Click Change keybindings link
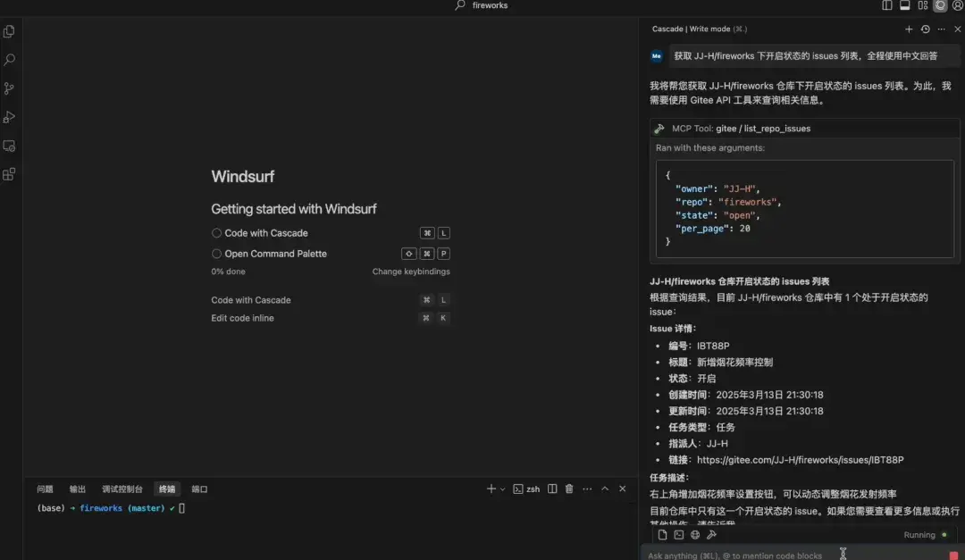The image size is (965, 560). coord(411,272)
